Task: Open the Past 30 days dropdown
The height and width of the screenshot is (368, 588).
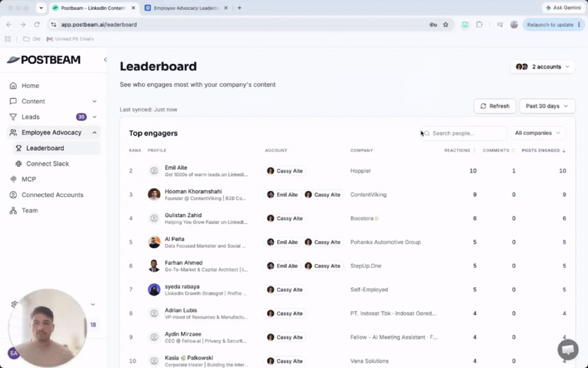Action: tap(547, 106)
